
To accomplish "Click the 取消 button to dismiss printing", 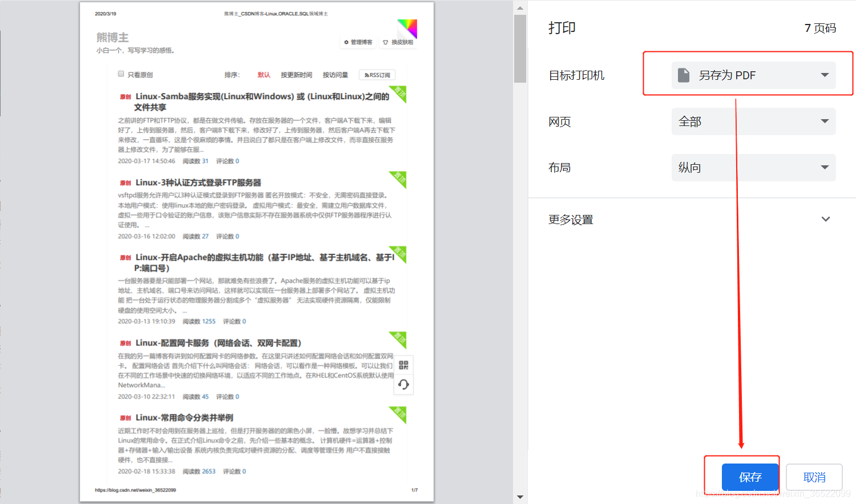I will click(814, 477).
